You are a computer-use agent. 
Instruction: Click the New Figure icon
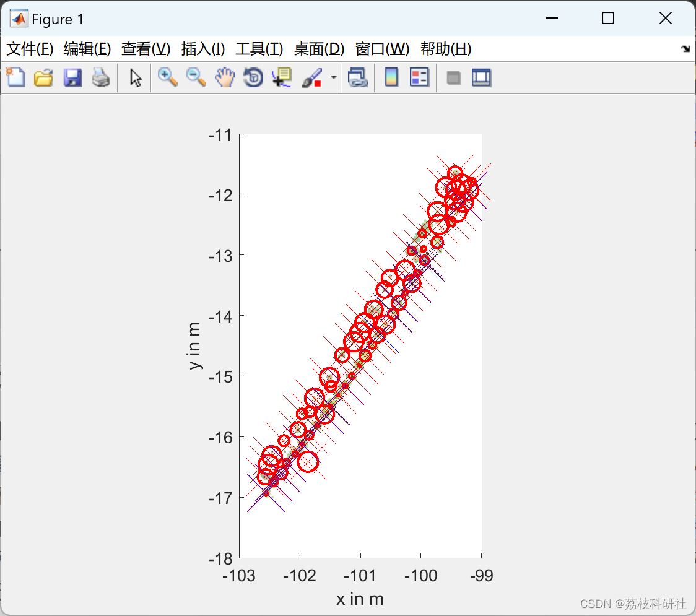[15, 78]
